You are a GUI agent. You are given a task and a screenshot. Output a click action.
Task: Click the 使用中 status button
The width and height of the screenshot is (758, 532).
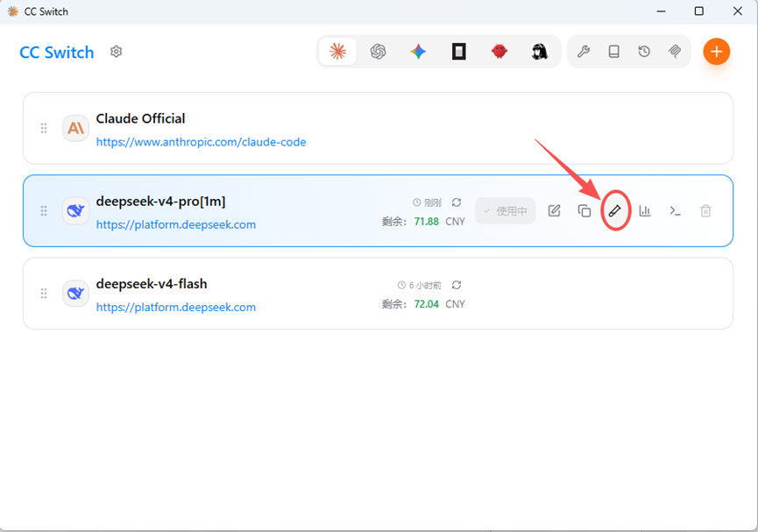coord(505,211)
